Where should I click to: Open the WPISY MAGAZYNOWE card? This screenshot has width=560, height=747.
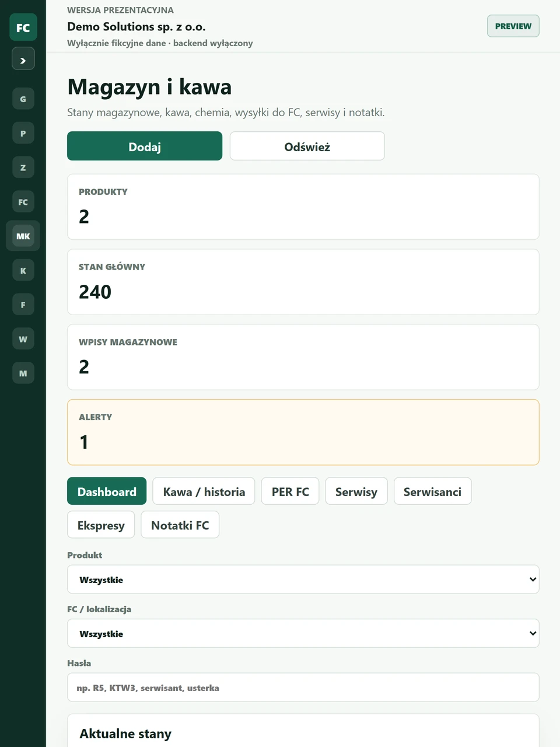(x=303, y=357)
